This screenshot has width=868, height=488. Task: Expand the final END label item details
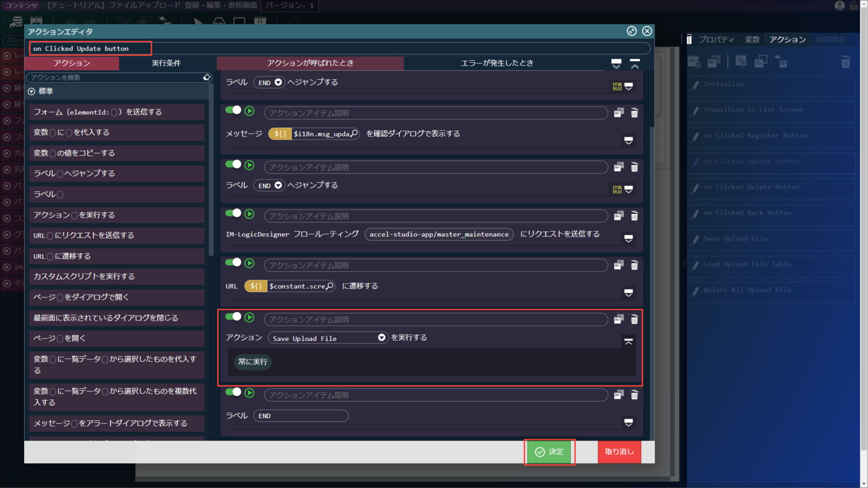click(x=628, y=422)
